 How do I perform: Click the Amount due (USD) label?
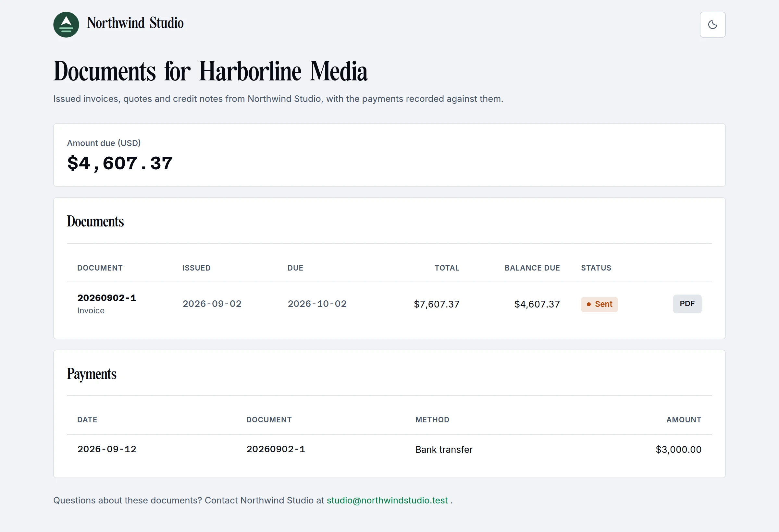[104, 143]
